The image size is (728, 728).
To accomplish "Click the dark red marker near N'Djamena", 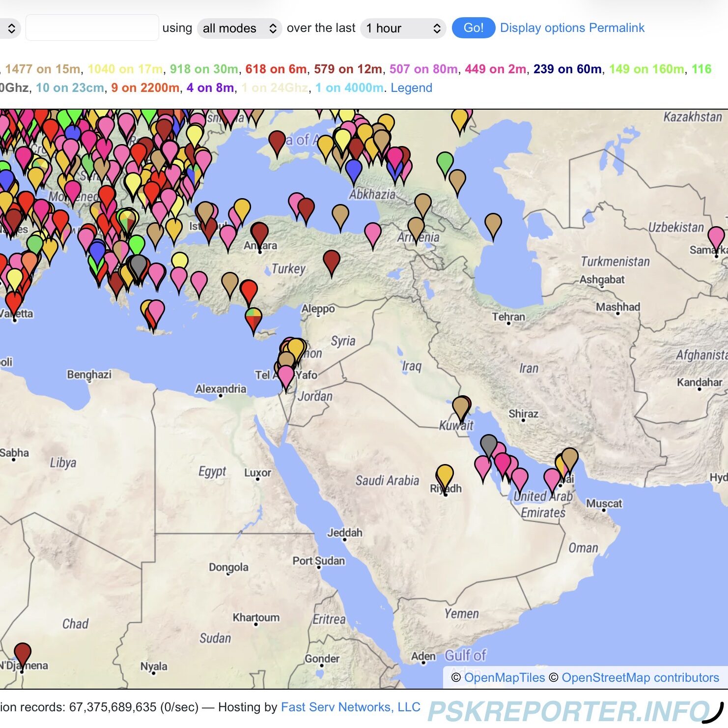I will coord(23,653).
